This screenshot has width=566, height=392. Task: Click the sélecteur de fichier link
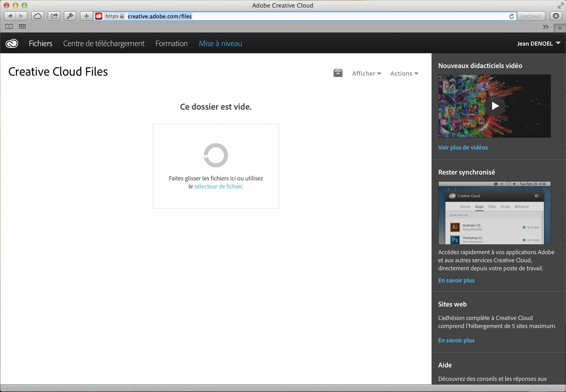tap(218, 186)
